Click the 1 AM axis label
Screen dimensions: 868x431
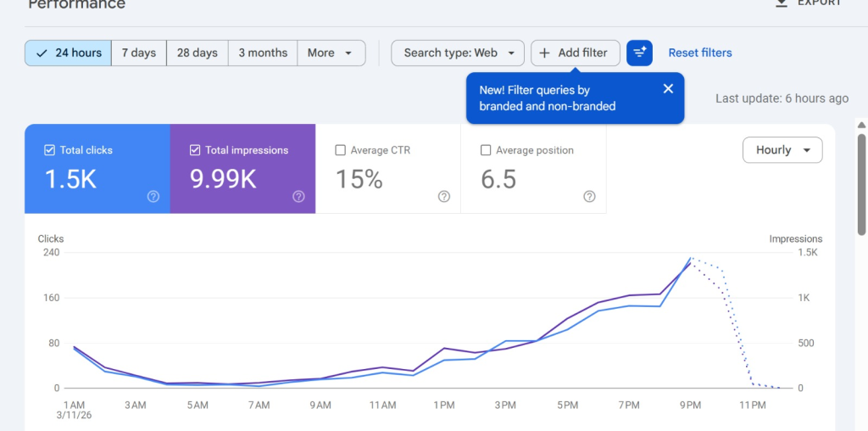[x=74, y=405]
